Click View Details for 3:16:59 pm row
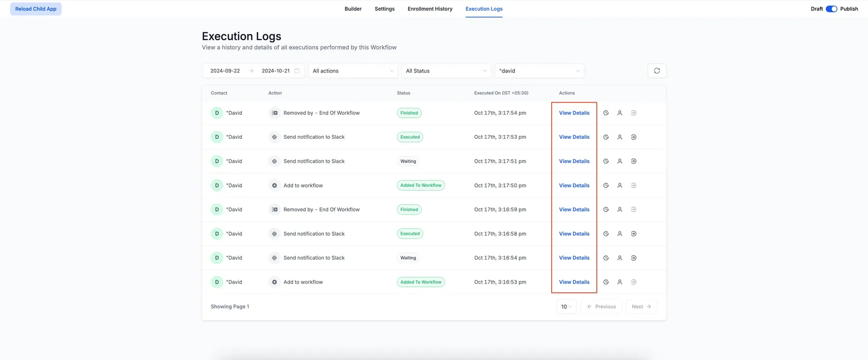Image resolution: width=868 pixels, height=360 pixels. (x=574, y=209)
